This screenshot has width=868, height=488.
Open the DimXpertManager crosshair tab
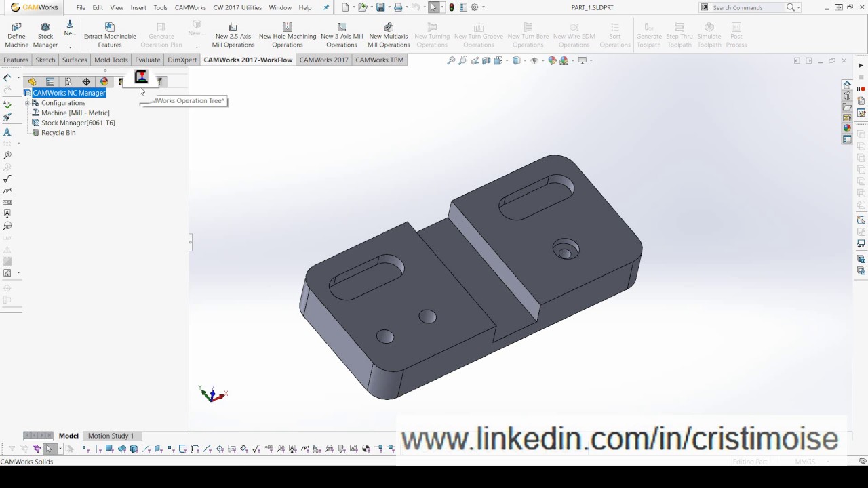pos(86,81)
